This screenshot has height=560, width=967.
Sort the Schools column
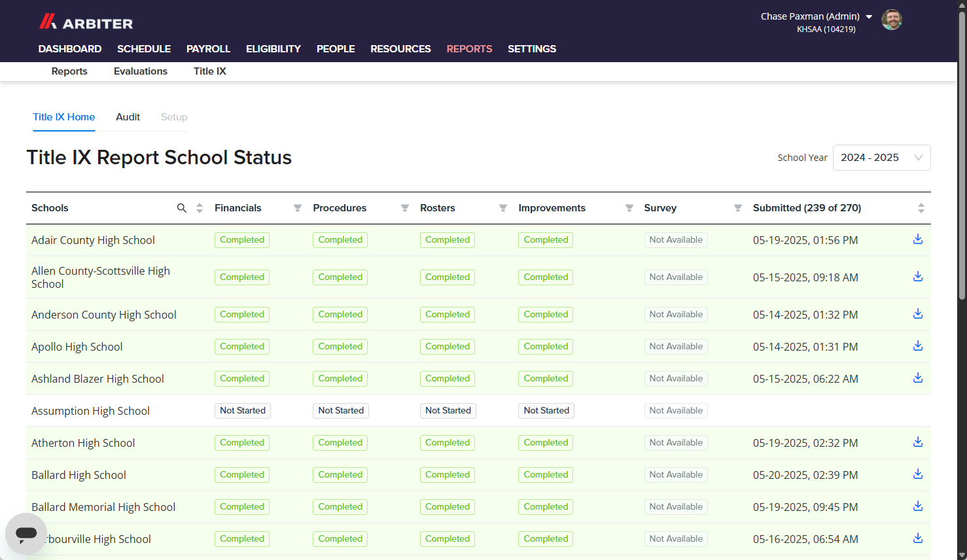point(200,208)
